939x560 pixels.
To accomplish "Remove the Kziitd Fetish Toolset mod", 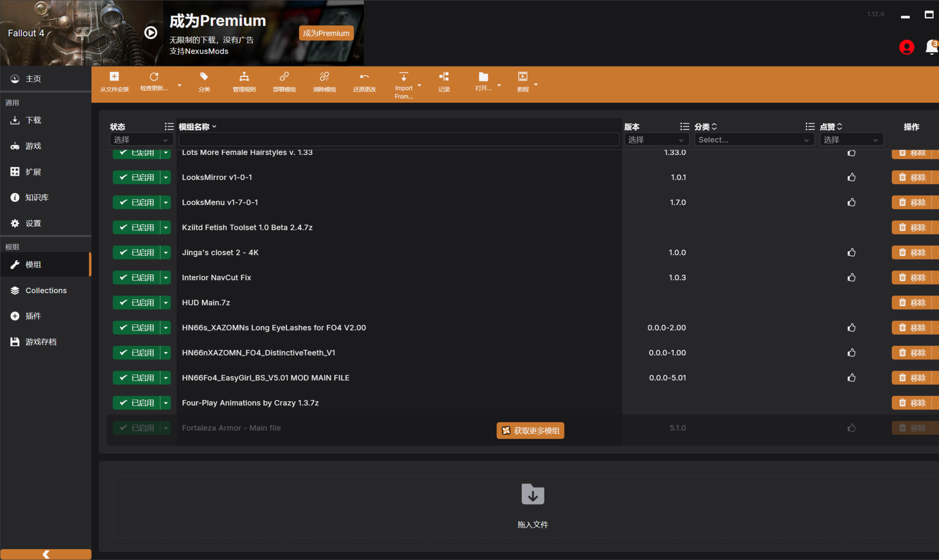I will click(913, 227).
